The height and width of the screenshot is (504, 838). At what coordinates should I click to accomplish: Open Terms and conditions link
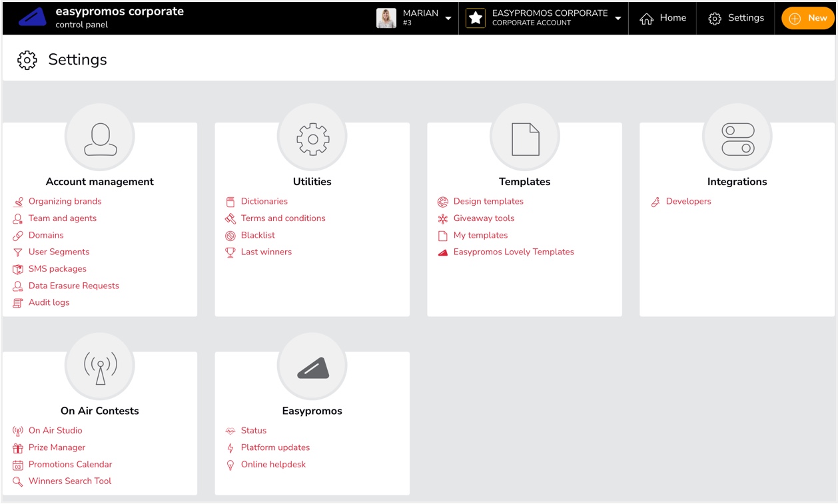click(283, 218)
